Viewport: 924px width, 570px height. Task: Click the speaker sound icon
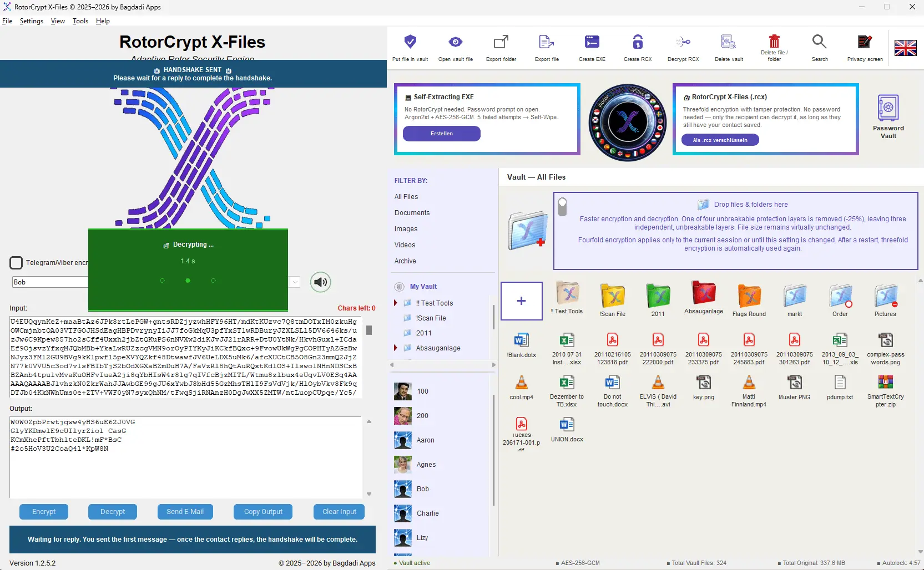[x=320, y=282]
